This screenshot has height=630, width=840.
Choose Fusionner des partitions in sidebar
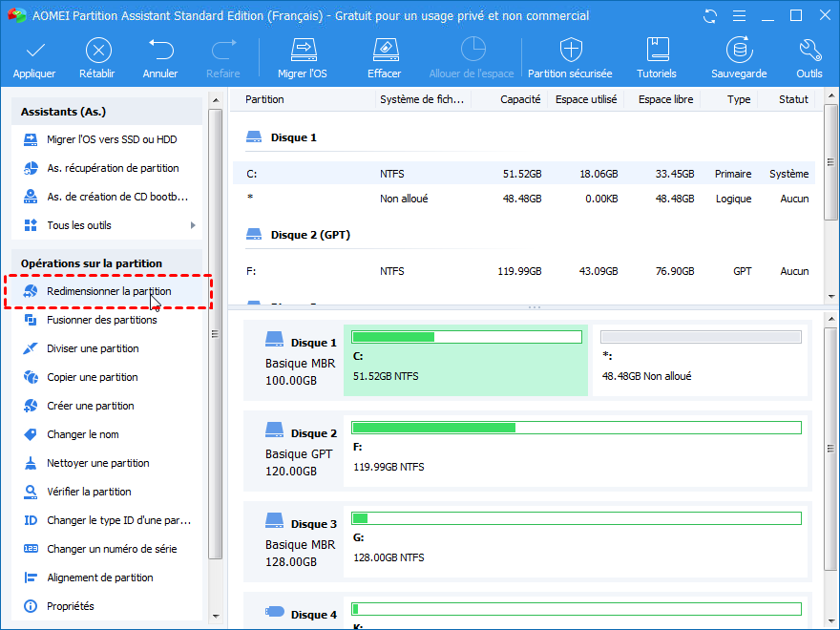pyautogui.click(x=101, y=320)
